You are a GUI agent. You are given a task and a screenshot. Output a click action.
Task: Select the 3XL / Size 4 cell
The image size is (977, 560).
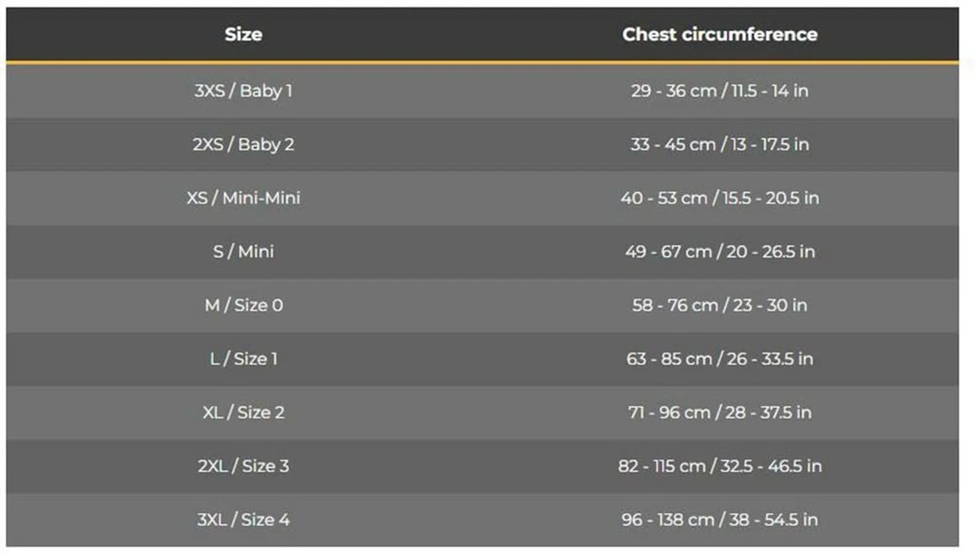coord(243,519)
